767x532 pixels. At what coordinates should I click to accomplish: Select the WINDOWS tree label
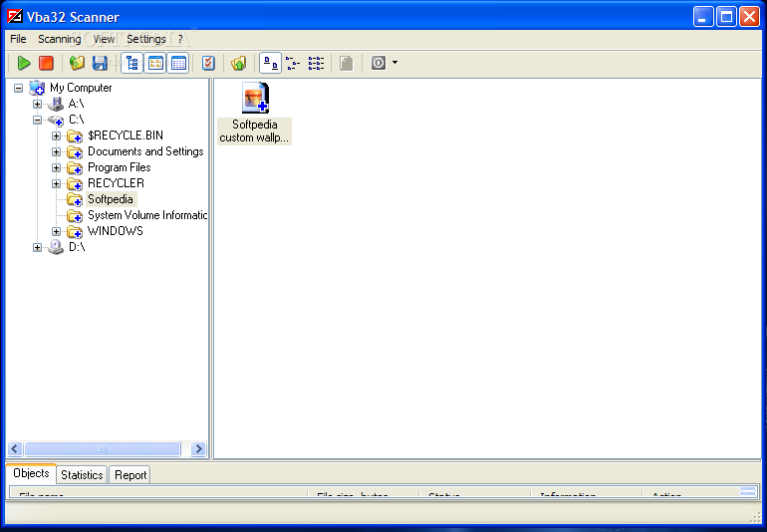(x=116, y=231)
